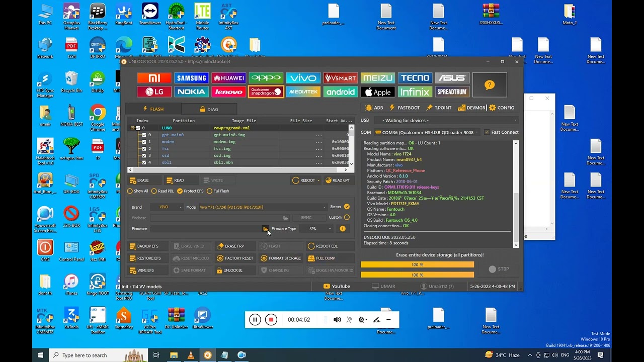The width and height of the screenshot is (644, 362).
Task: Open Windows Start menu
Action: [41, 355]
